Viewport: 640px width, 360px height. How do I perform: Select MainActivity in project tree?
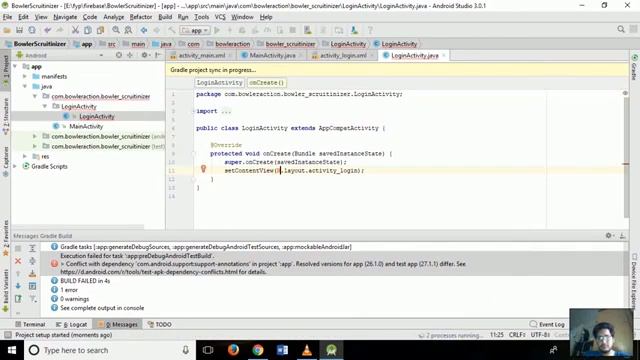[86, 126]
